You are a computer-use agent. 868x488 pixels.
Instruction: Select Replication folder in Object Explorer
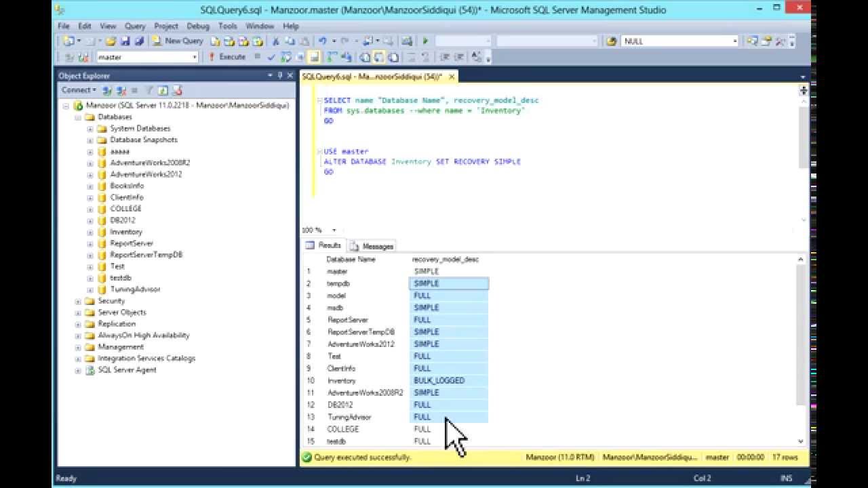(x=117, y=324)
